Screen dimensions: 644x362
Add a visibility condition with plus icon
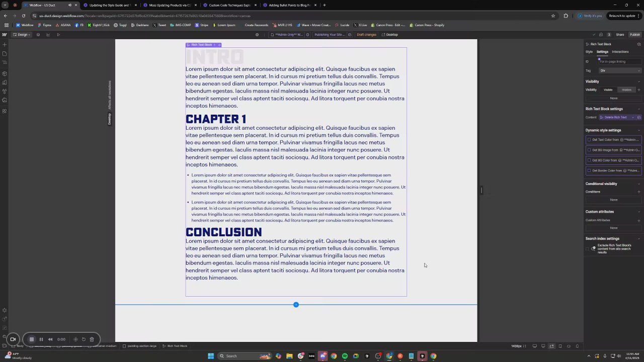tap(639, 90)
